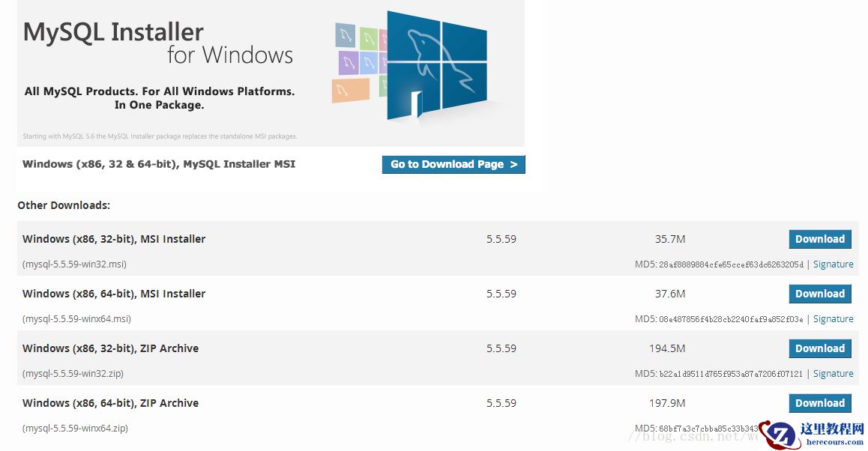This screenshot has width=868, height=451.
Task: Click the MySQL Installer for Windows title
Action: pyautogui.click(x=157, y=43)
